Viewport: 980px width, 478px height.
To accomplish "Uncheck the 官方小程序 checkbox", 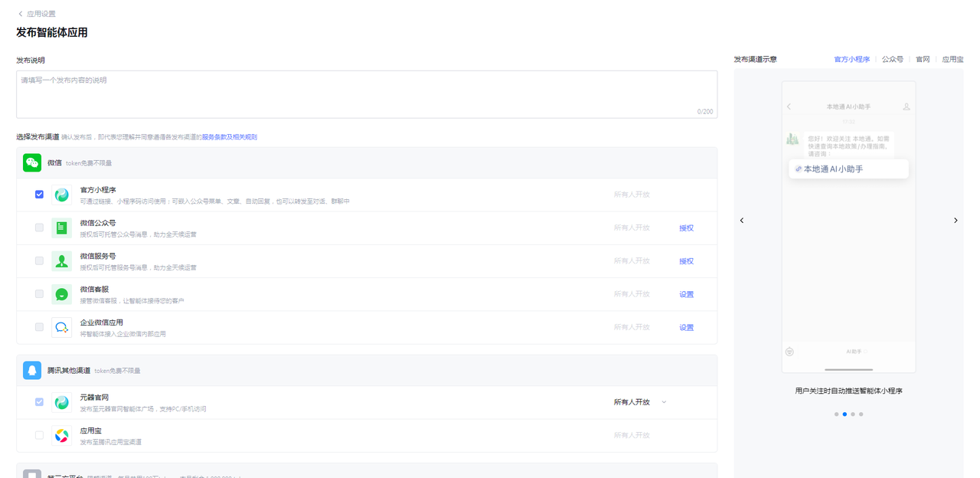I will (x=39, y=195).
